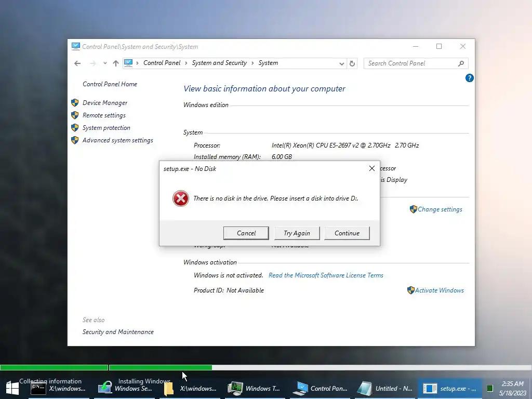Open Read the Microsoft Software License Terms
The image size is (532, 399).
click(x=326, y=275)
